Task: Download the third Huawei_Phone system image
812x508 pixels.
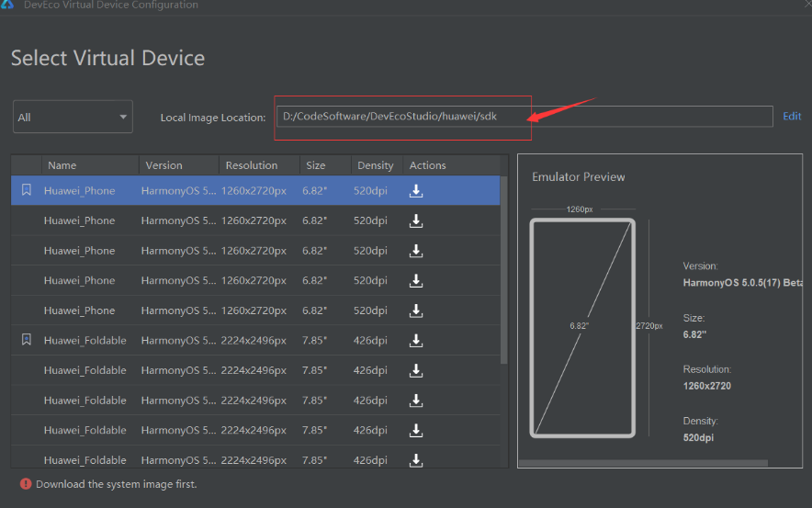Action: pos(416,251)
